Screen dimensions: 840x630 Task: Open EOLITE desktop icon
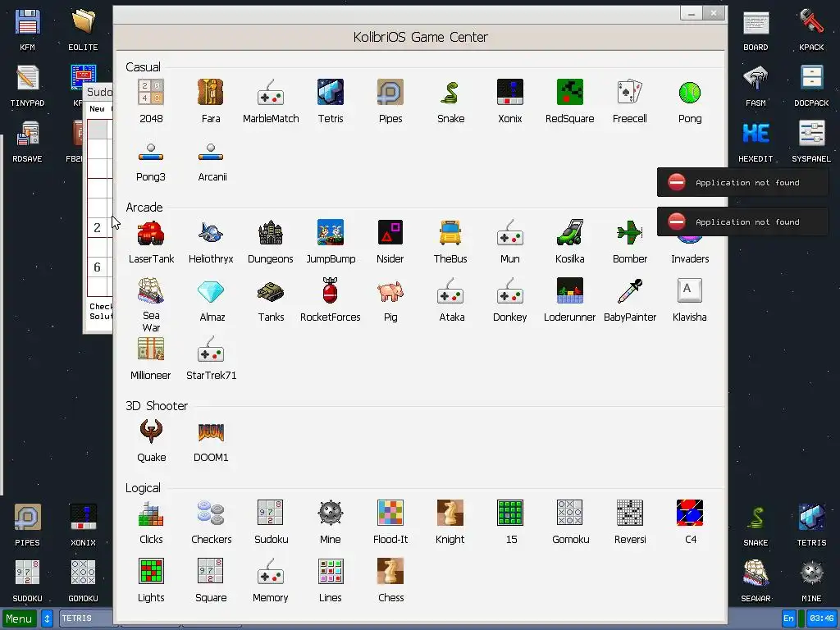tap(83, 29)
